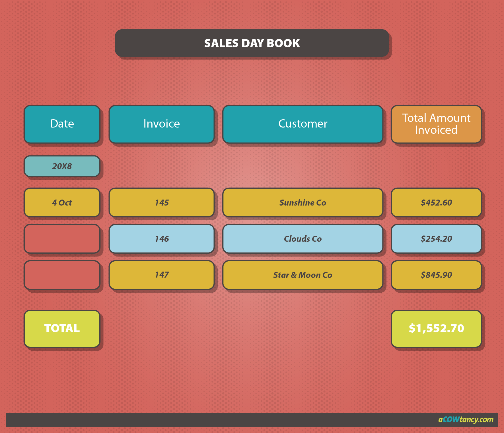Select the Star & Moon Co cell
The image size is (504, 433).
pos(303,275)
